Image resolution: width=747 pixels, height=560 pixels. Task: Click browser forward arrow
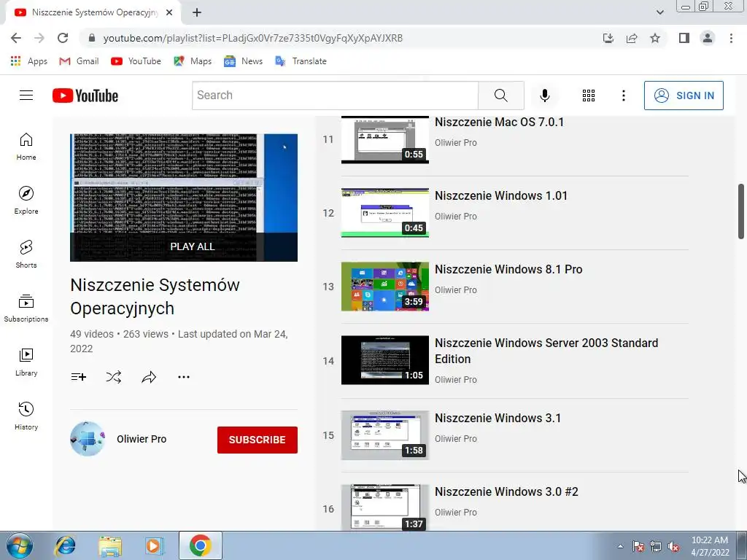[39, 38]
